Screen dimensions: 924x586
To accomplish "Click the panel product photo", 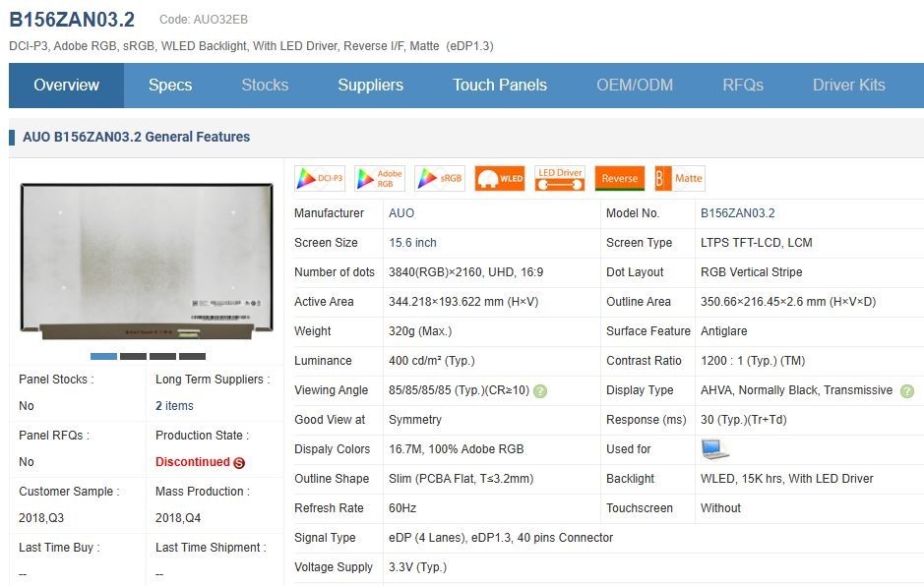I will (x=147, y=262).
